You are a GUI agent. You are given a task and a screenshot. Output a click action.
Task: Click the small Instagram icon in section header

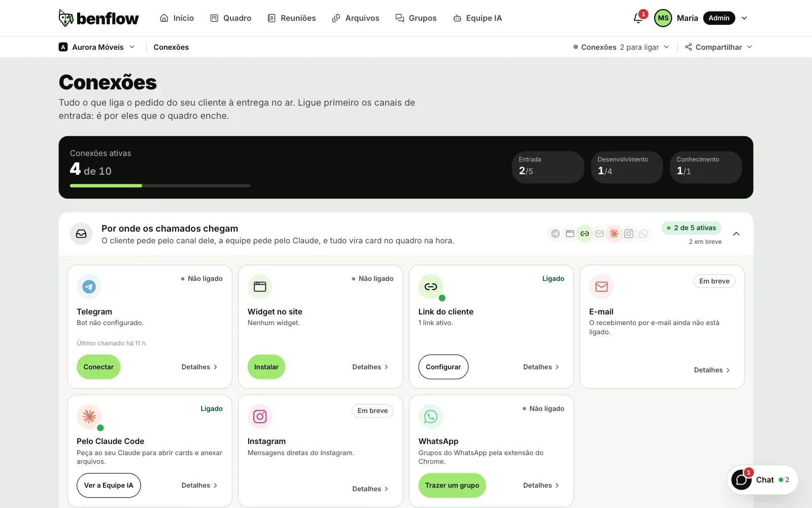[x=629, y=234]
